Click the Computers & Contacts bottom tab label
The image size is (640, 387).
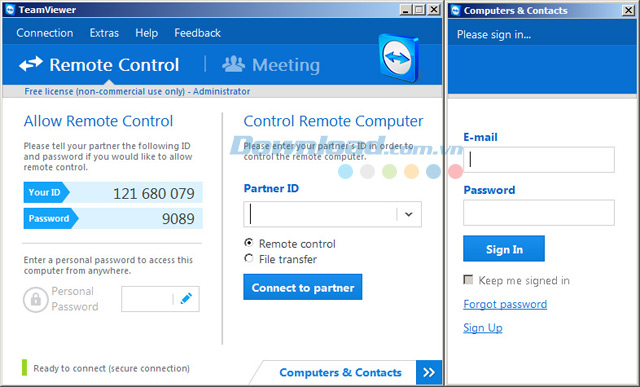tap(340, 372)
